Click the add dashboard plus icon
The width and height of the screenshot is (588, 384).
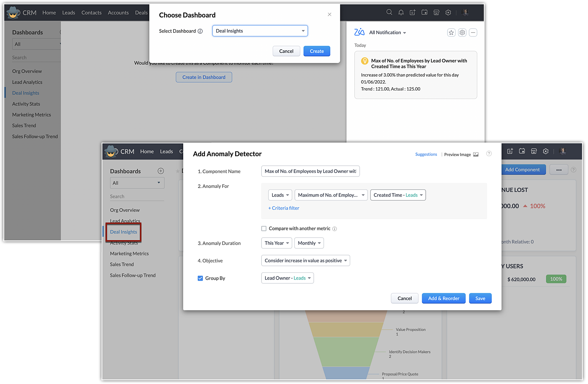point(161,171)
